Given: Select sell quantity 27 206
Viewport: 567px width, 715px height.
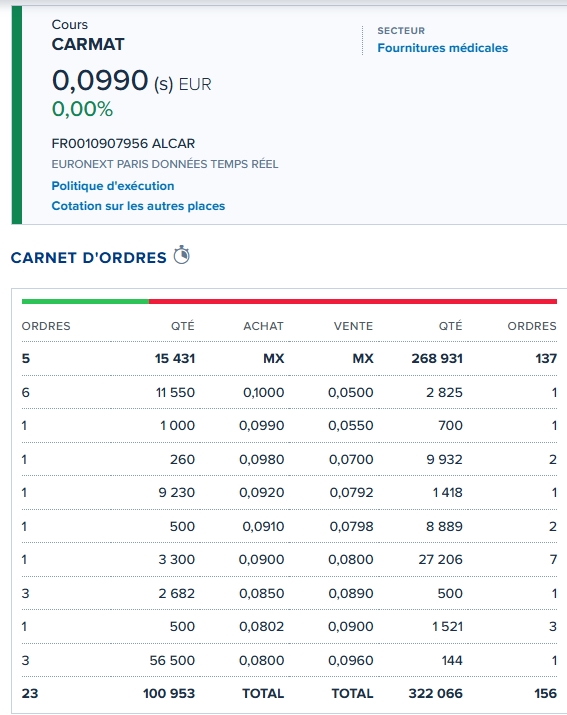Looking at the screenshot, I should click(441, 559).
